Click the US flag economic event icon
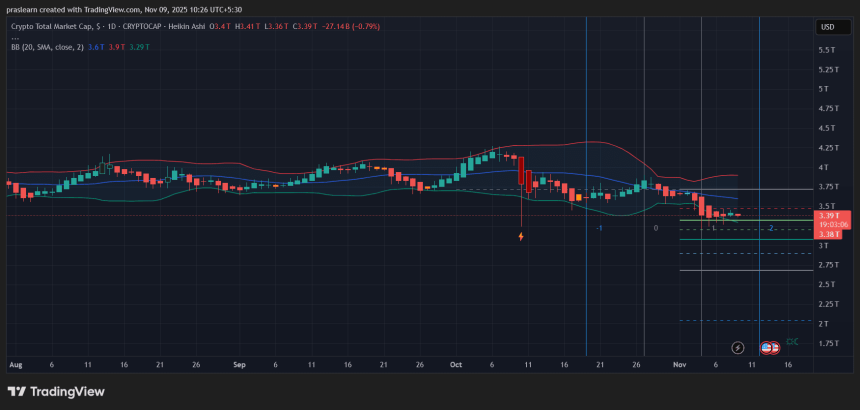Viewport: 860px width, 410px height. [x=767, y=347]
